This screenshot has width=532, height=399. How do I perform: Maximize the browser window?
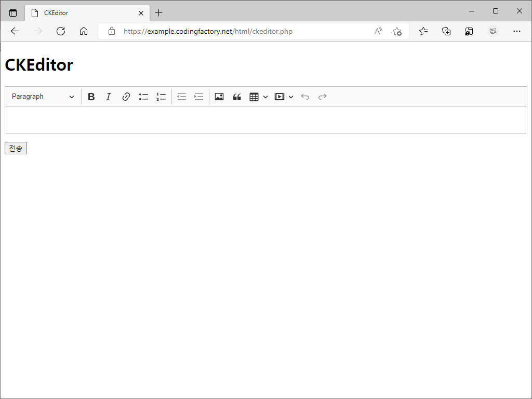coord(495,11)
